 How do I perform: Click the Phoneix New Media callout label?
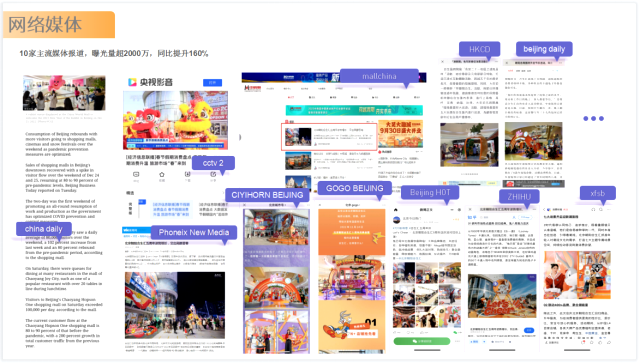(x=194, y=232)
